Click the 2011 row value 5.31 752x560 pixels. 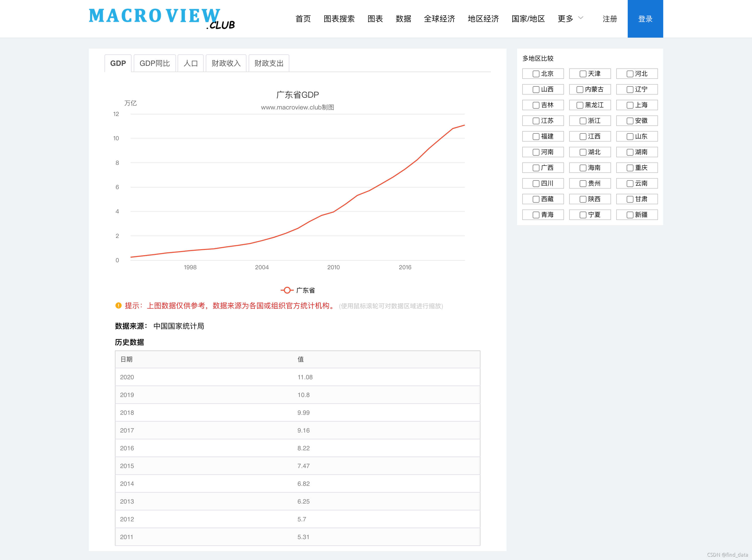(x=303, y=537)
